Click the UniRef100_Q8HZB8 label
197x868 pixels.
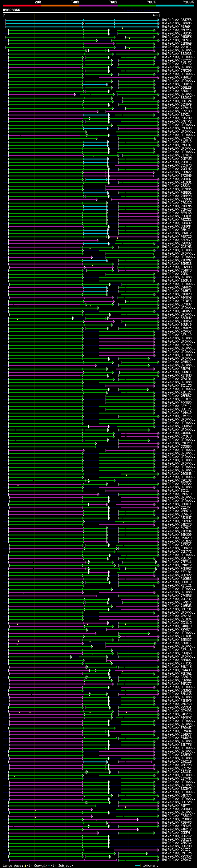(176, 846)
